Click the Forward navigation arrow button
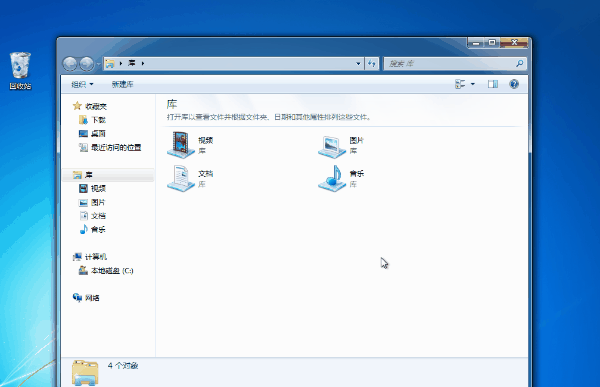600x387 pixels. point(86,64)
